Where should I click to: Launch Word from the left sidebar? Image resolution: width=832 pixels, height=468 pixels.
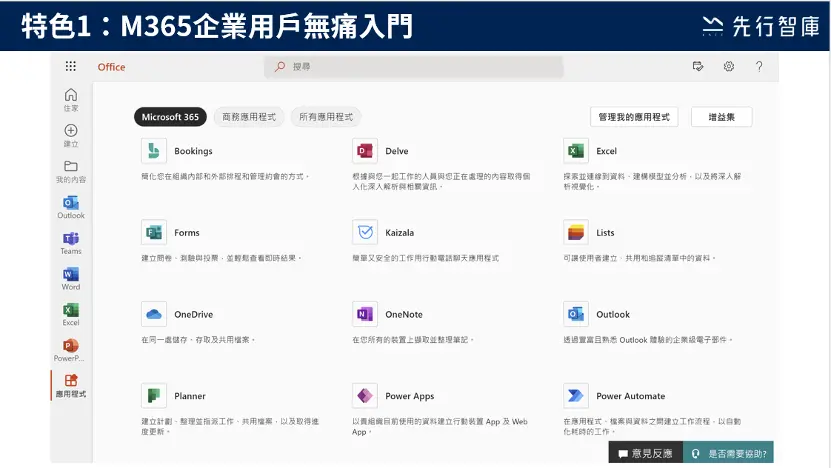click(x=71, y=279)
